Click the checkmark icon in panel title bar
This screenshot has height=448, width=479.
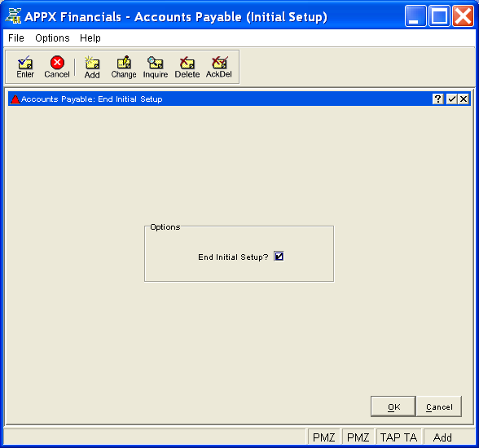click(x=451, y=99)
